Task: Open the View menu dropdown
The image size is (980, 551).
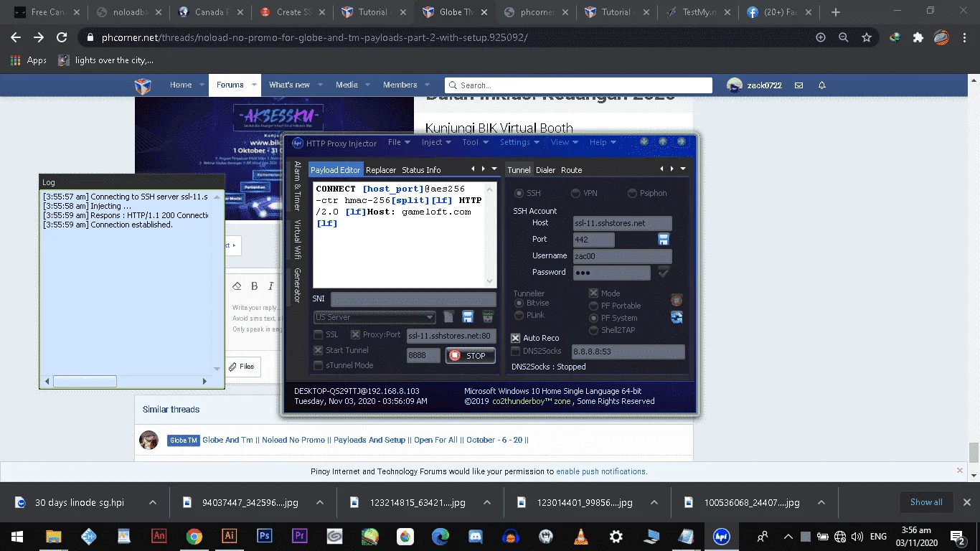Action: pos(565,142)
